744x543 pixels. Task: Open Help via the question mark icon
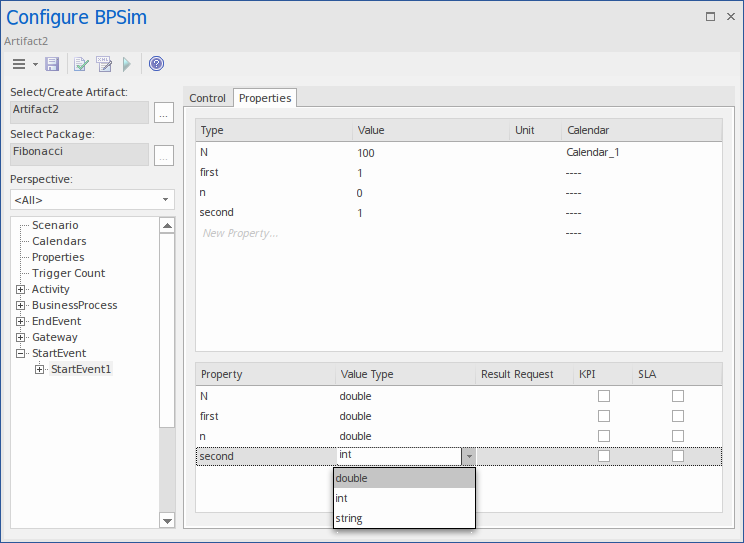pyautogui.click(x=156, y=64)
